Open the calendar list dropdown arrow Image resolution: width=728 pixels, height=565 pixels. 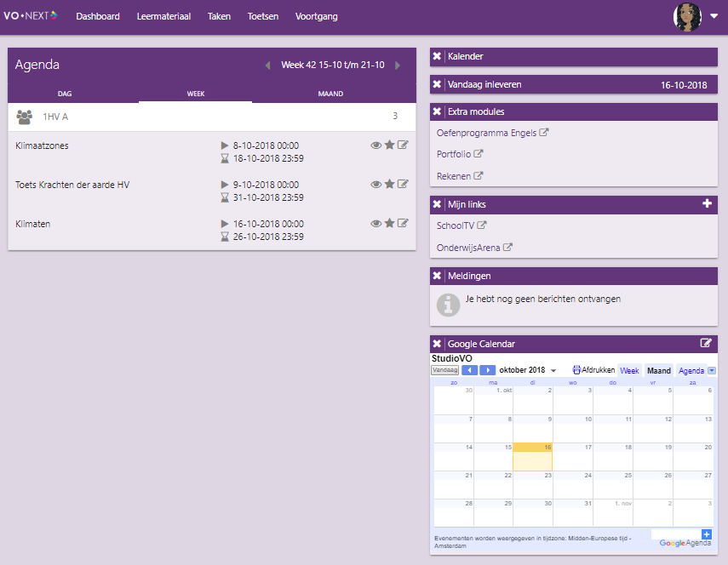tap(712, 371)
